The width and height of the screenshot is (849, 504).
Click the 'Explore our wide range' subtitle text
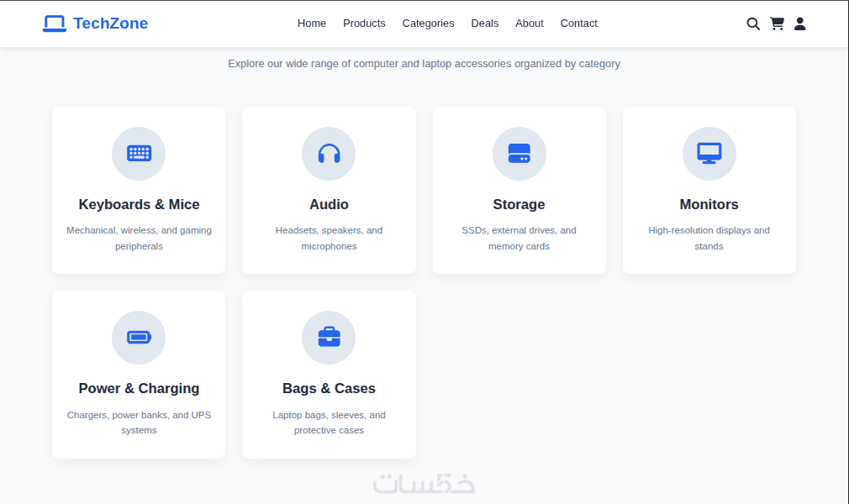click(424, 64)
